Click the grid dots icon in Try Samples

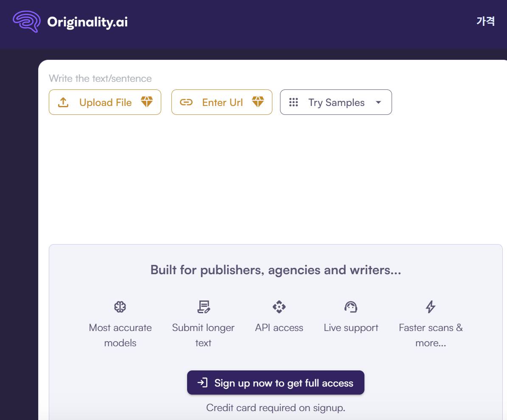(293, 102)
